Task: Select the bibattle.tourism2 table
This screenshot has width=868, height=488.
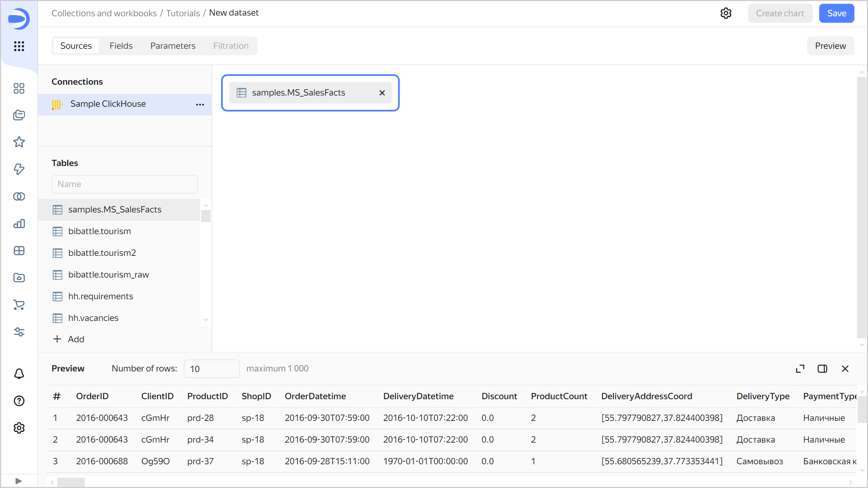Action: click(x=102, y=253)
